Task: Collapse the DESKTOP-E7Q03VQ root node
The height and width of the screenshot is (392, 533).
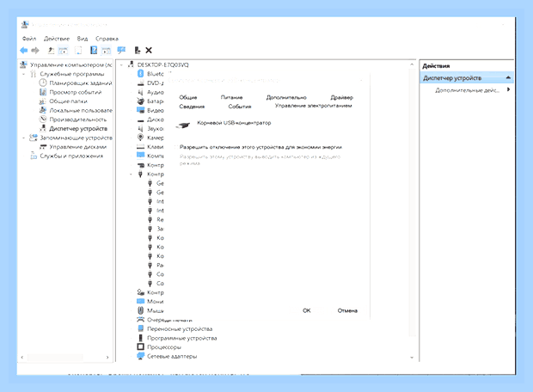Action: 121,64
